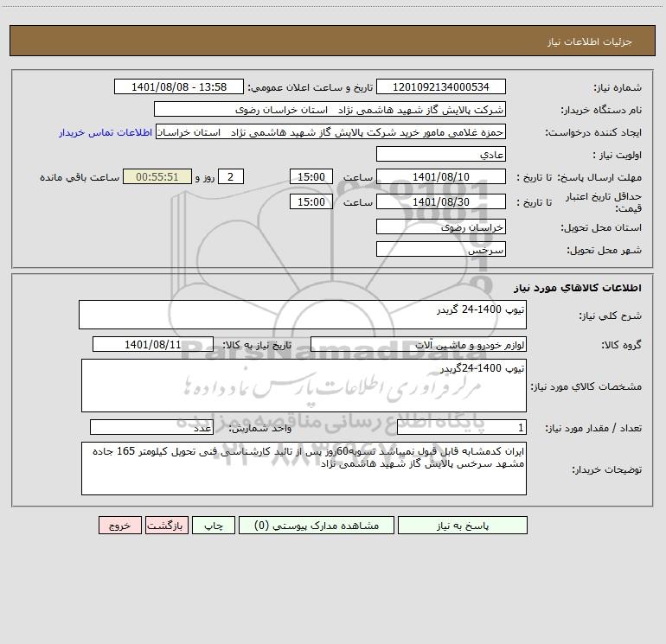Click goods group field 'لوازم خودرو و ماشین آلات'
The width and height of the screenshot is (666, 644).
pyautogui.click(x=419, y=344)
